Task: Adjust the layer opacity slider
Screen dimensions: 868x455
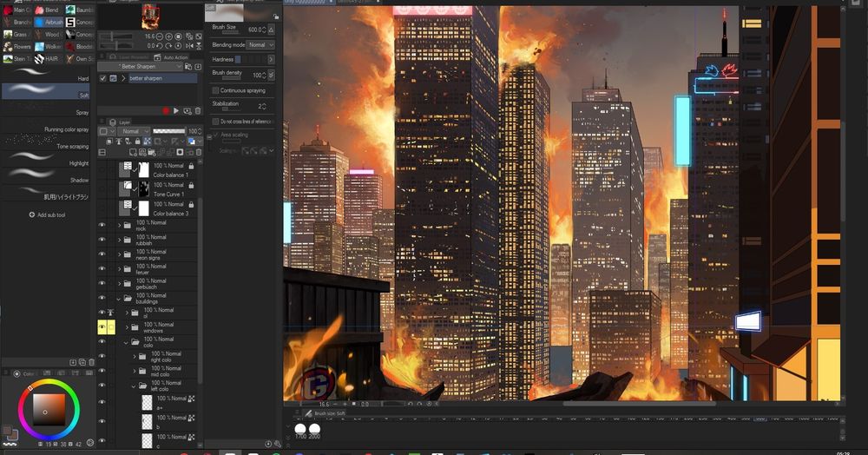Action: 169,131
